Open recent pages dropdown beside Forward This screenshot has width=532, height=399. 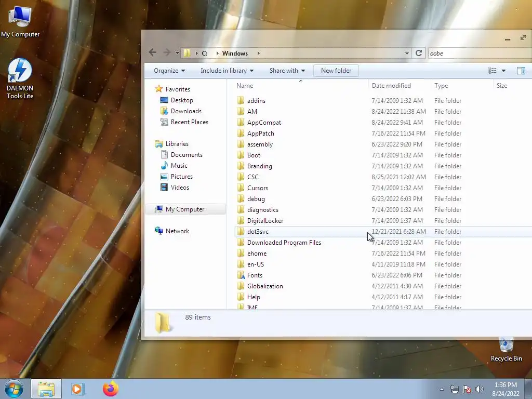(x=177, y=53)
